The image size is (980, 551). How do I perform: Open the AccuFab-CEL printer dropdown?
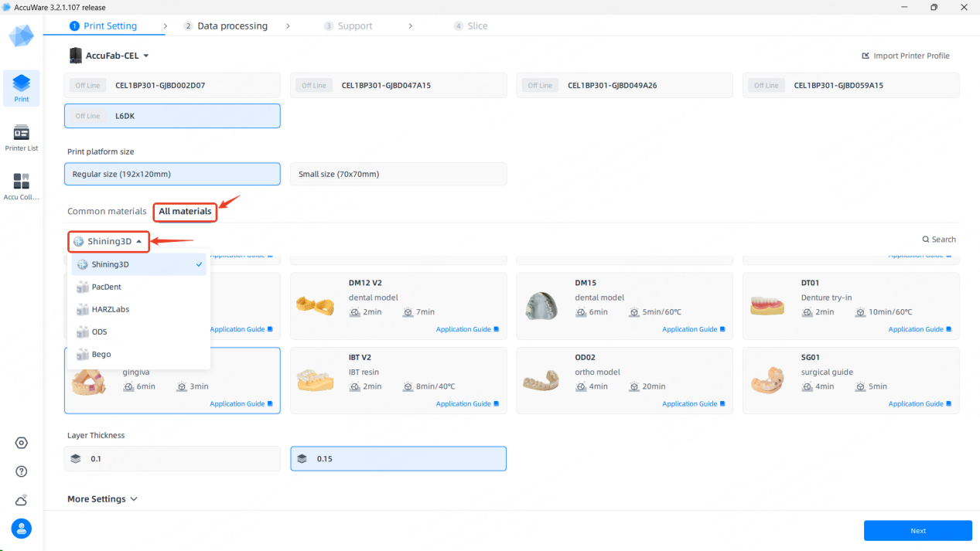coord(109,56)
